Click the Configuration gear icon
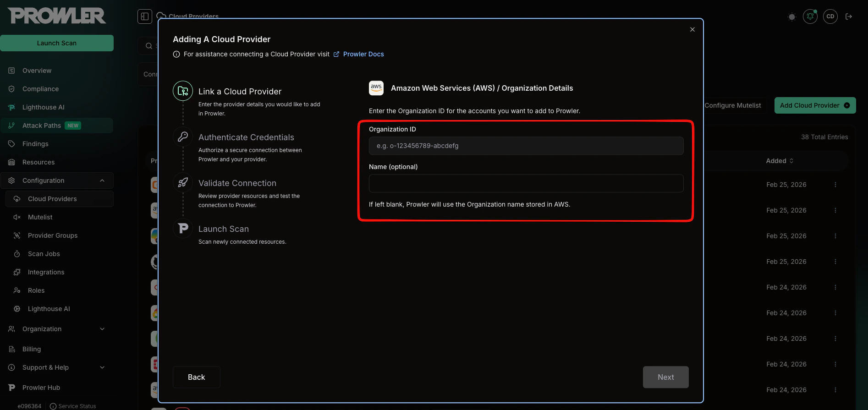The image size is (868, 410). (x=12, y=180)
